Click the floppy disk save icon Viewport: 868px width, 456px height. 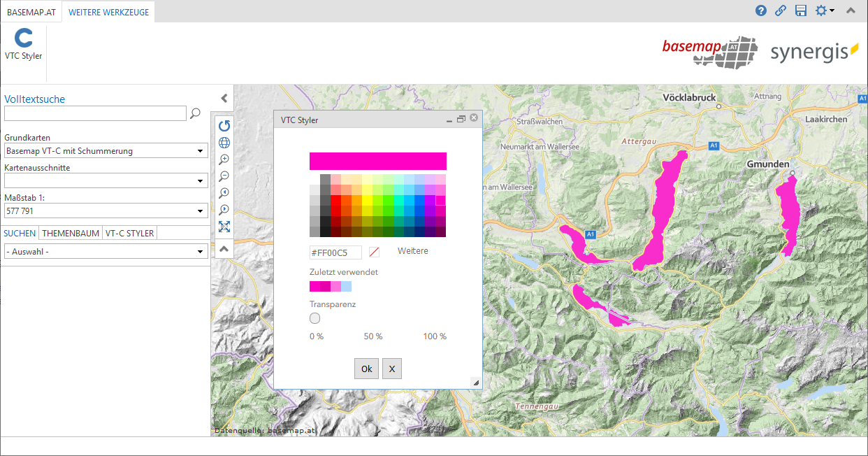point(801,10)
